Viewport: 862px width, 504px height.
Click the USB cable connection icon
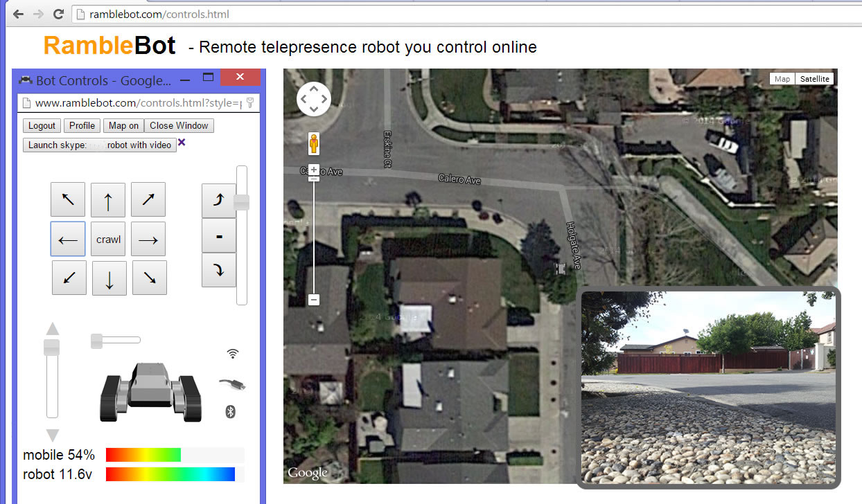tap(232, 384)
